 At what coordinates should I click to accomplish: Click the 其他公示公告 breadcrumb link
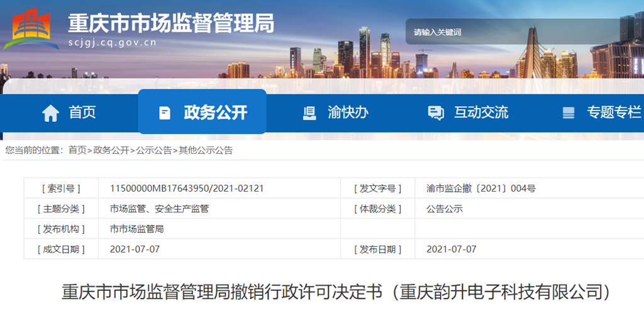coord(206,151)
